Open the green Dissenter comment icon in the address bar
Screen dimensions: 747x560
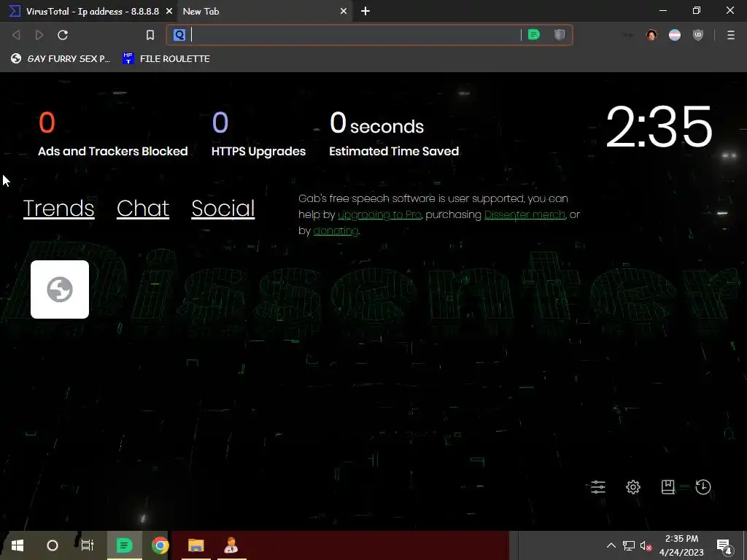click(x=534, y=35)
